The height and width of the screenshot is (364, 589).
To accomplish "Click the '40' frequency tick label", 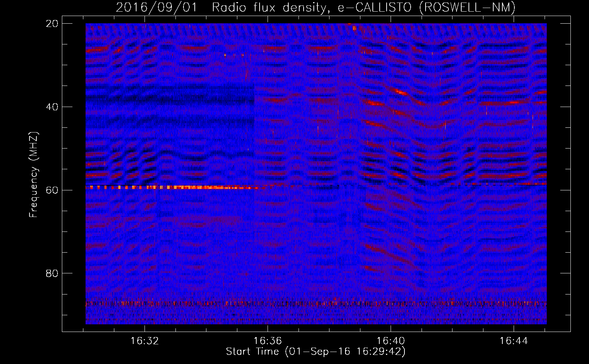I will point(52,107).
